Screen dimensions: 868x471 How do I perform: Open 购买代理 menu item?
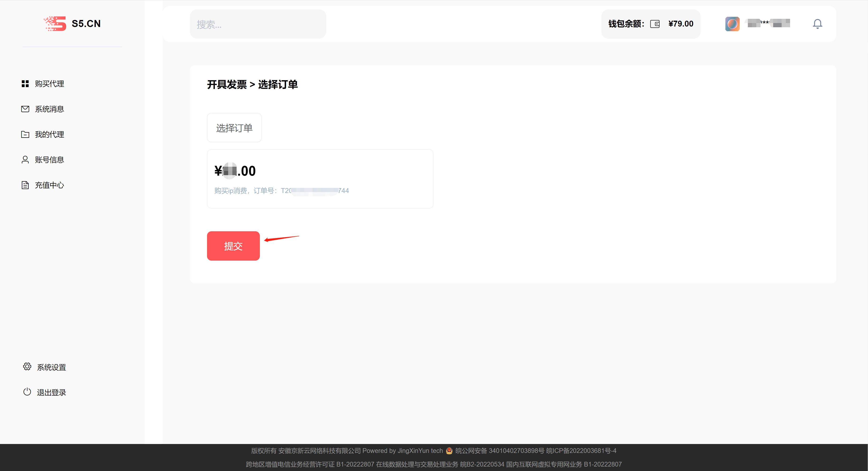coord(50,84)
